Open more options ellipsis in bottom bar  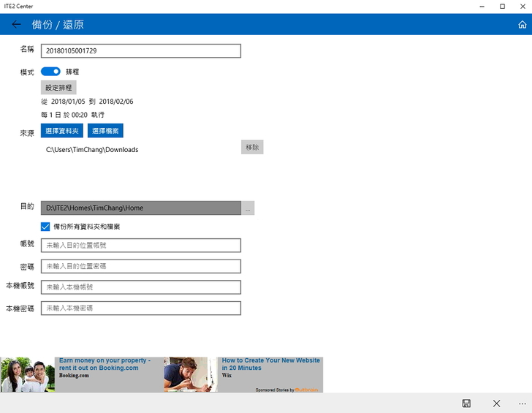(522, 403)
